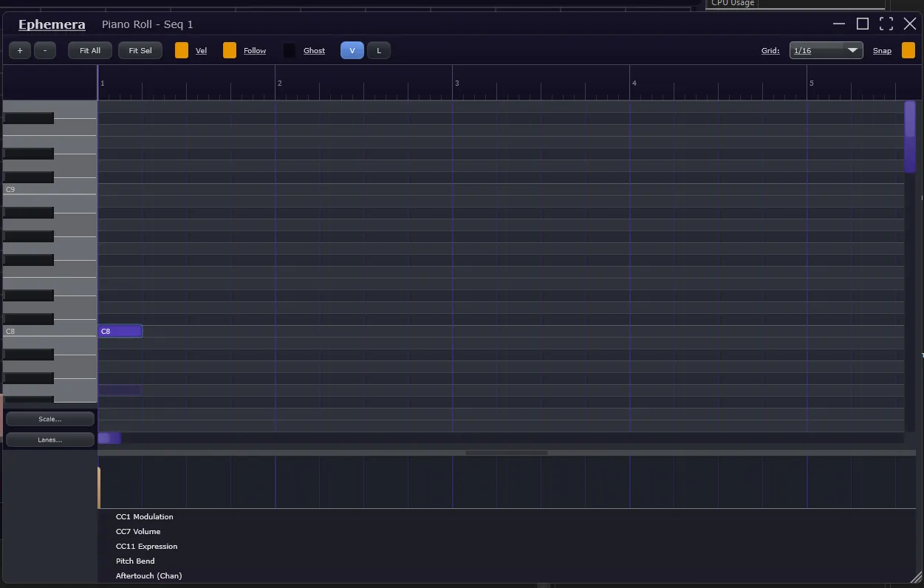Screen dimensions: 924x588
Task: Select the L mode button
Action: (x=379, y=50)
